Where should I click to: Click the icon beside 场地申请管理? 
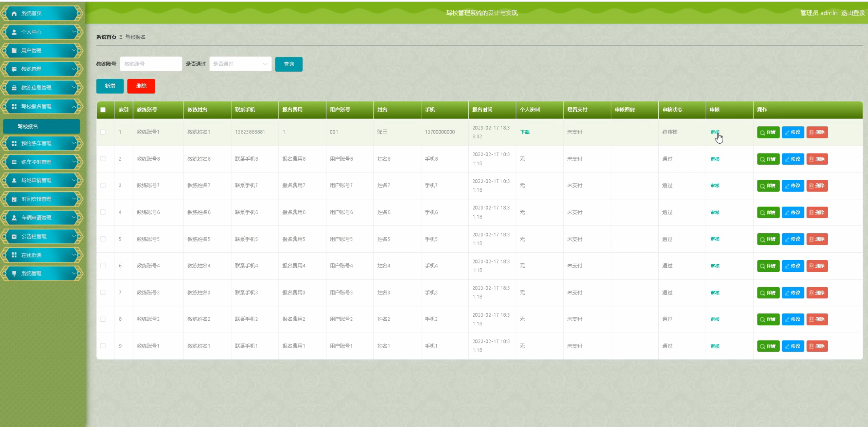[x=14, y=180]
